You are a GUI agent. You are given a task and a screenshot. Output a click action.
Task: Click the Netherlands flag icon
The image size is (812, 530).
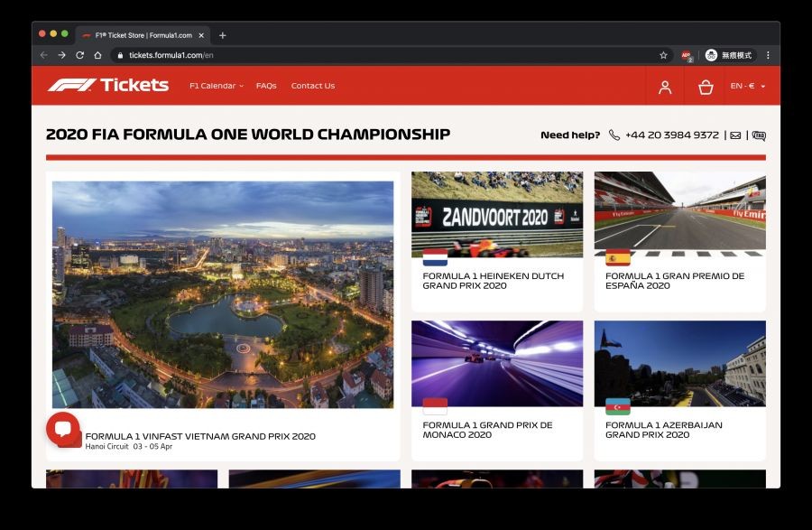tap(435, 257)
